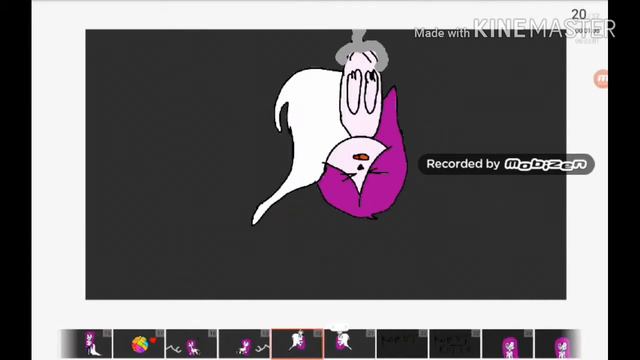Select the frame thumbnail right after the highlighted one
The image size is (640, 360).
click(x=350, y=344)
